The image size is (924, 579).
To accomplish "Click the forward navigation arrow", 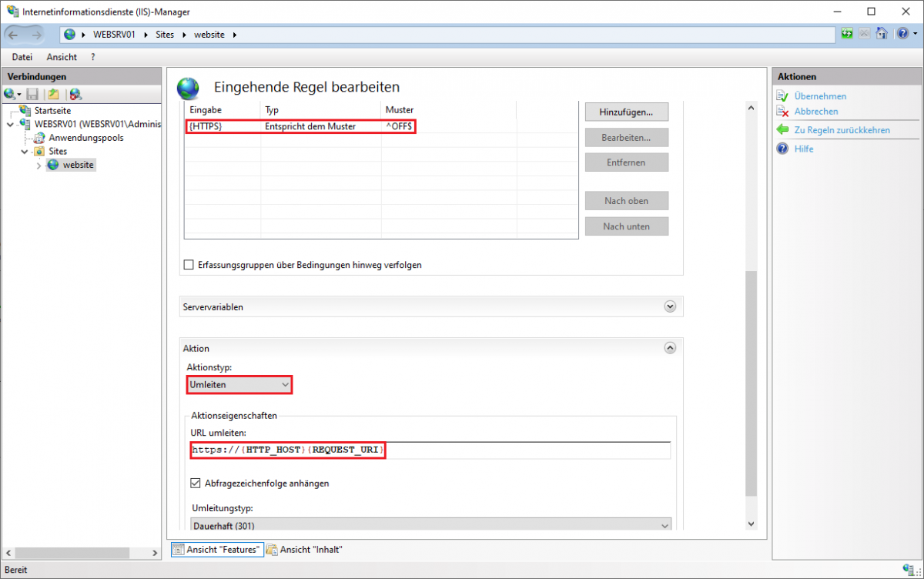I will click(36, 35).
